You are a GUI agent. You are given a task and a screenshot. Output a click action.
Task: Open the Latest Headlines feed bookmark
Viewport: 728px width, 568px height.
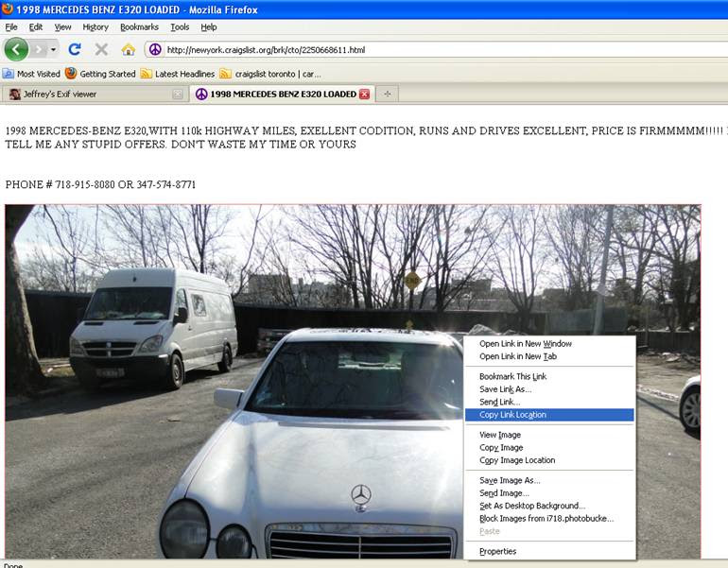pos(178,74)
